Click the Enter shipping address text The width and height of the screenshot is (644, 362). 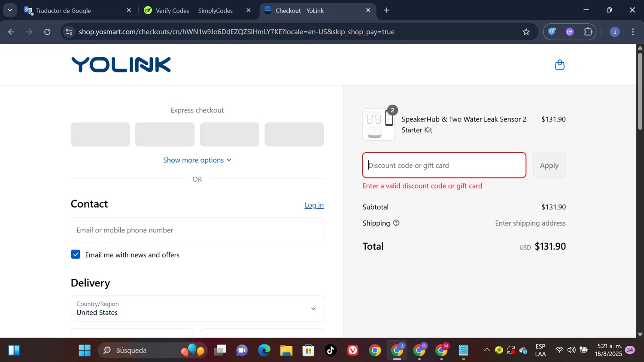(530, 223)
